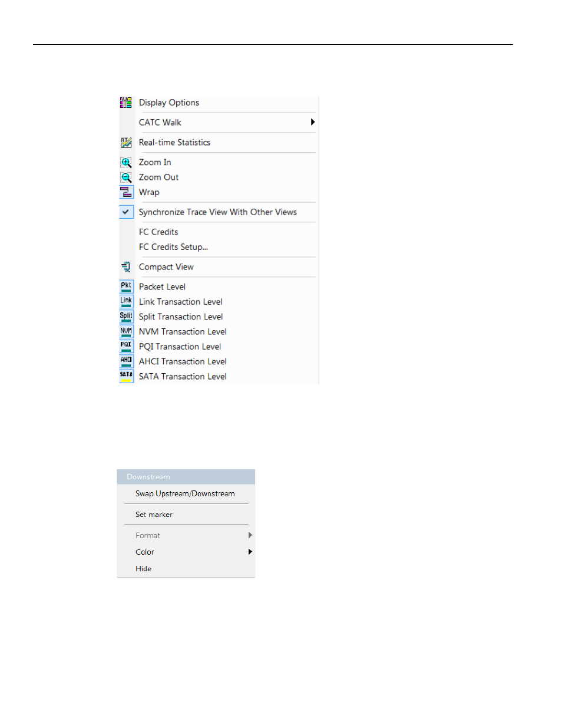The image size is (562, 728).
Task: Click the Link transaction level icon
Action: 126,302
